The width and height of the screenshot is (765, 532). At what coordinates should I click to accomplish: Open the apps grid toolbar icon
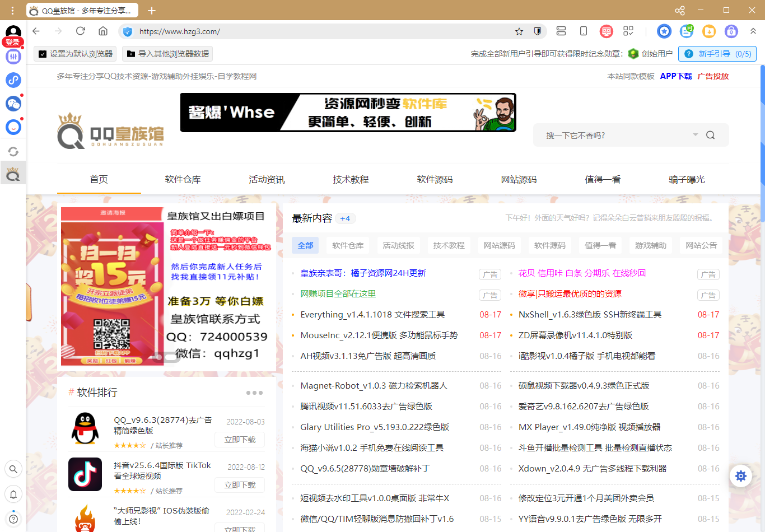coord(628,31)
